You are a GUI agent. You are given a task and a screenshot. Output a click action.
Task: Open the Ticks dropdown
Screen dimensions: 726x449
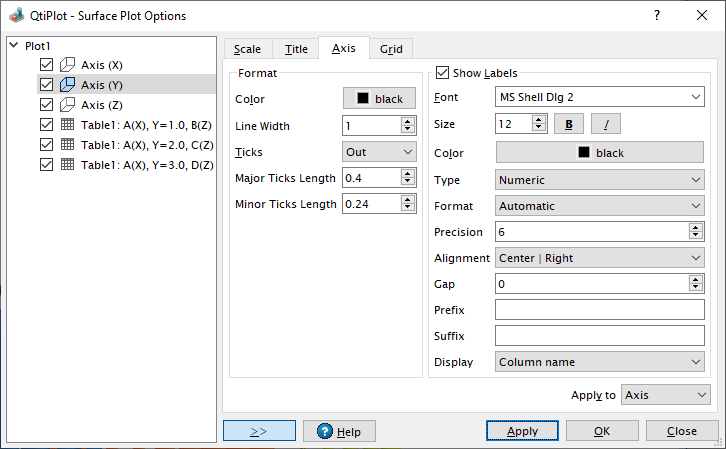379,151
